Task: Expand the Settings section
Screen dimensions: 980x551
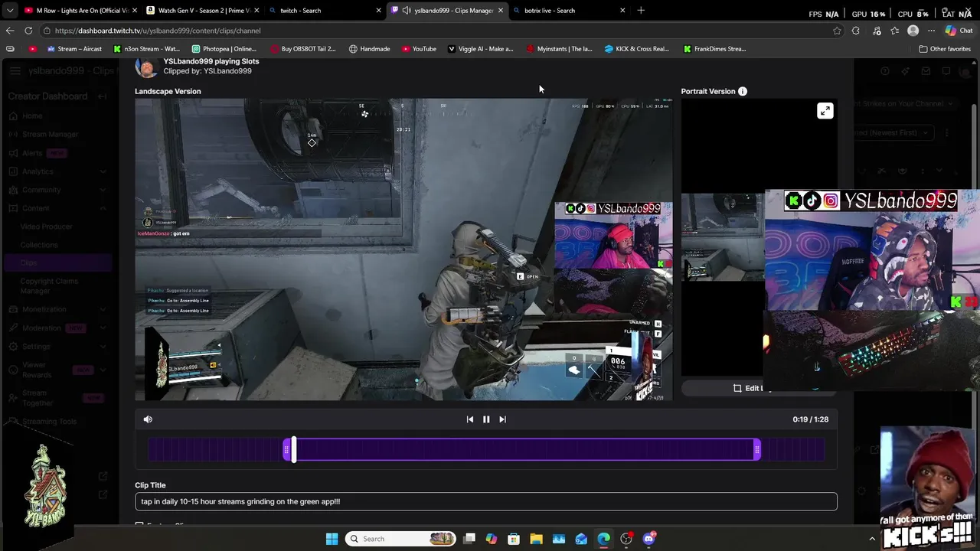Action: (x=103, y=346)
